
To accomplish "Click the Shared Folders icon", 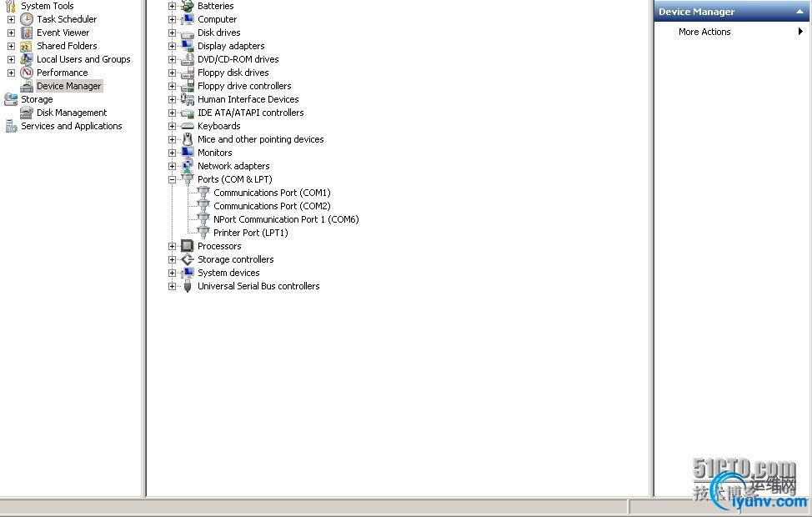I will [x=27, y=46].
